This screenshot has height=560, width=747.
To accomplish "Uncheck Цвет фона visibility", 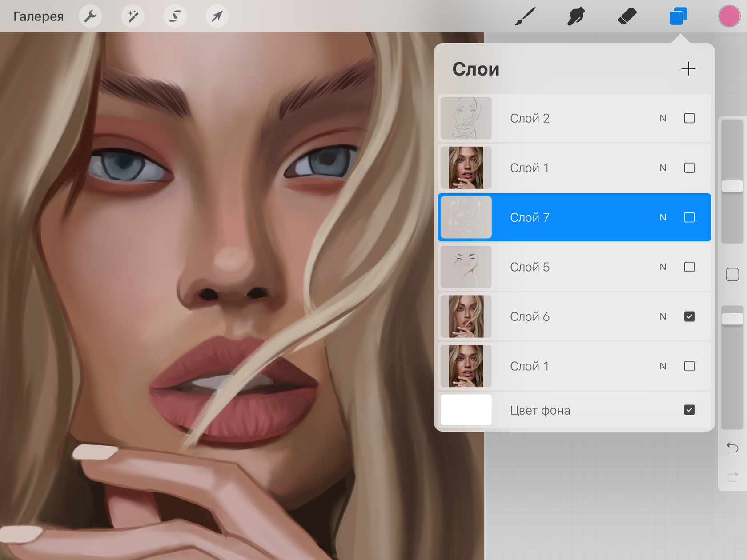I will [x=689, y=410].
